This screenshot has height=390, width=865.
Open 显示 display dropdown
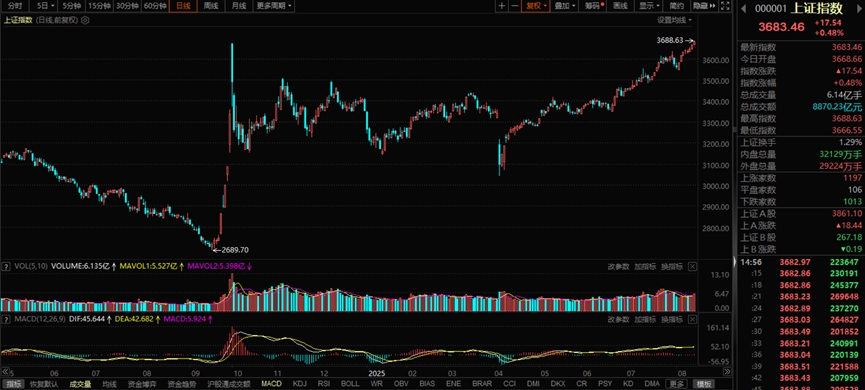[649, 6]
